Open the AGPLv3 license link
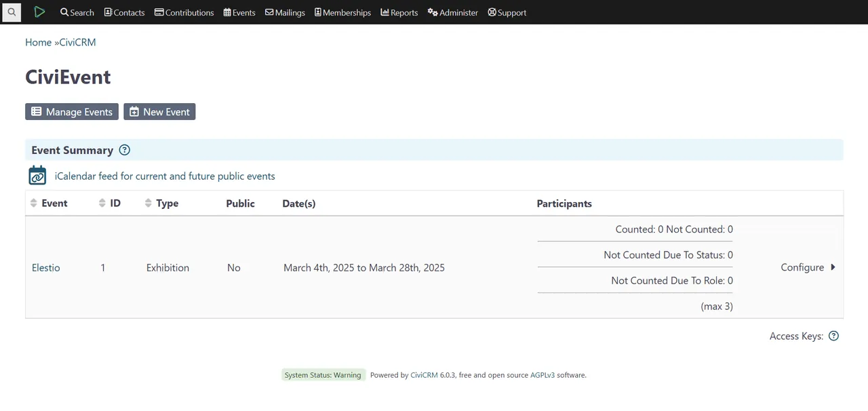This screenshot has height=411, width=868. pyautogui.click(x=542, y=375)
